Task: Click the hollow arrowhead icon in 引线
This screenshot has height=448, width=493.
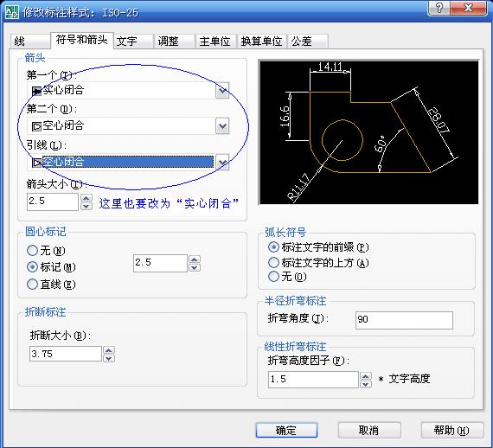Action: (36, 163)
